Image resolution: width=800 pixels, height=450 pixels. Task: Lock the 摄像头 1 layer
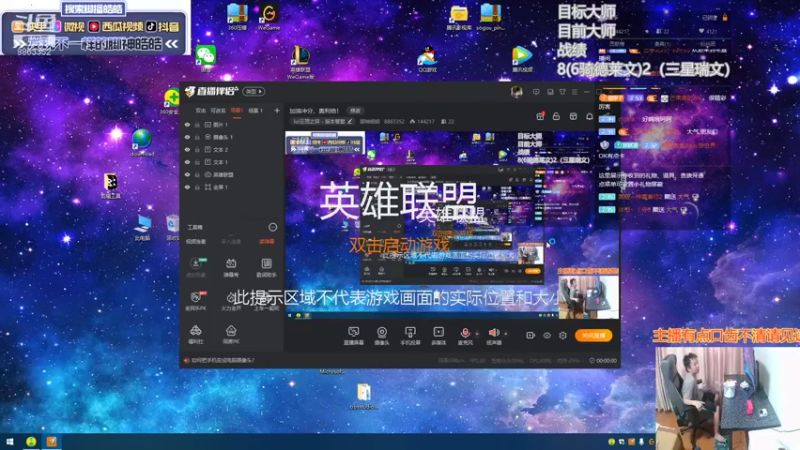pos(197,137)
